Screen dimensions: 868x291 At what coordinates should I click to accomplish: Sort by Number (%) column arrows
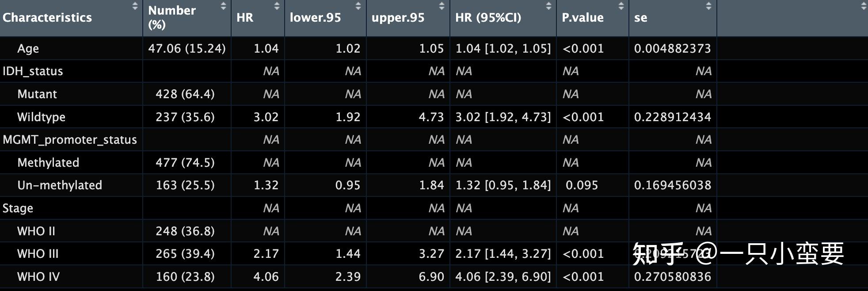(223, 6)
